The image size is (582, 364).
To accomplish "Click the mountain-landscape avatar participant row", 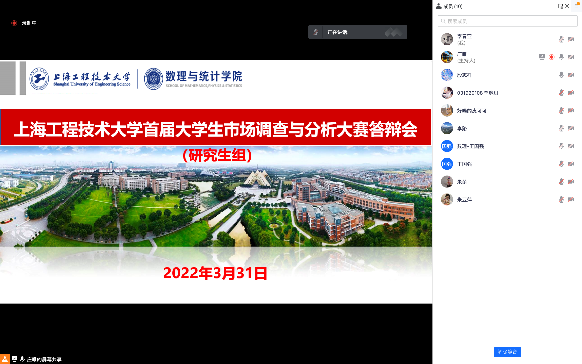I will 507,128.
